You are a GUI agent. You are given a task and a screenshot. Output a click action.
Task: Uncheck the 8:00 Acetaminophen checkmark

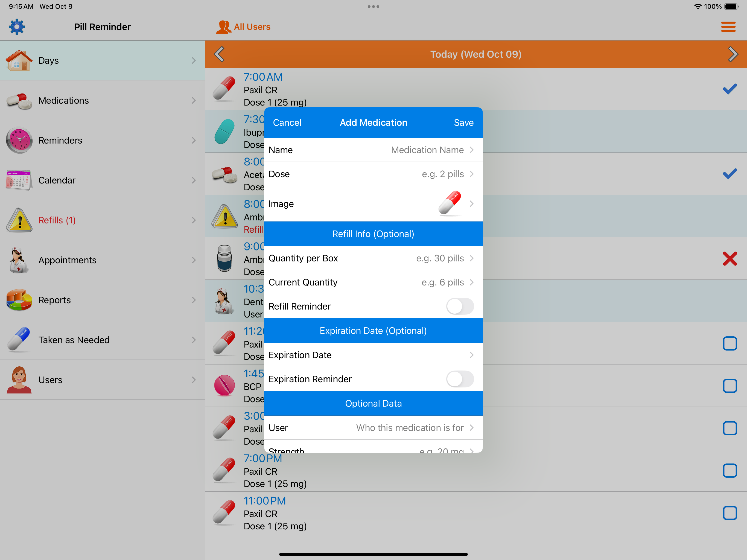click(730, 174)
